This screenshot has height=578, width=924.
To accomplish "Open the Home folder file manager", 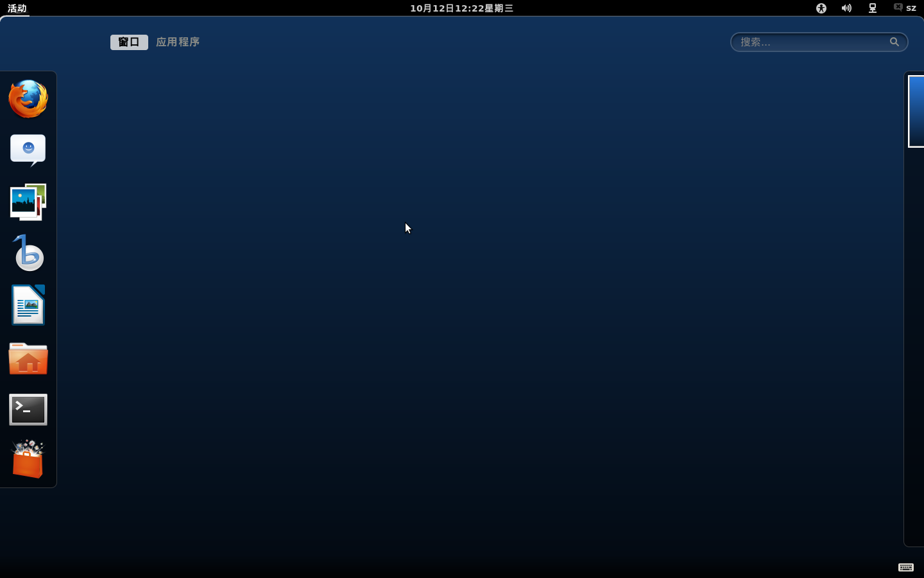I will coord(28,358).
